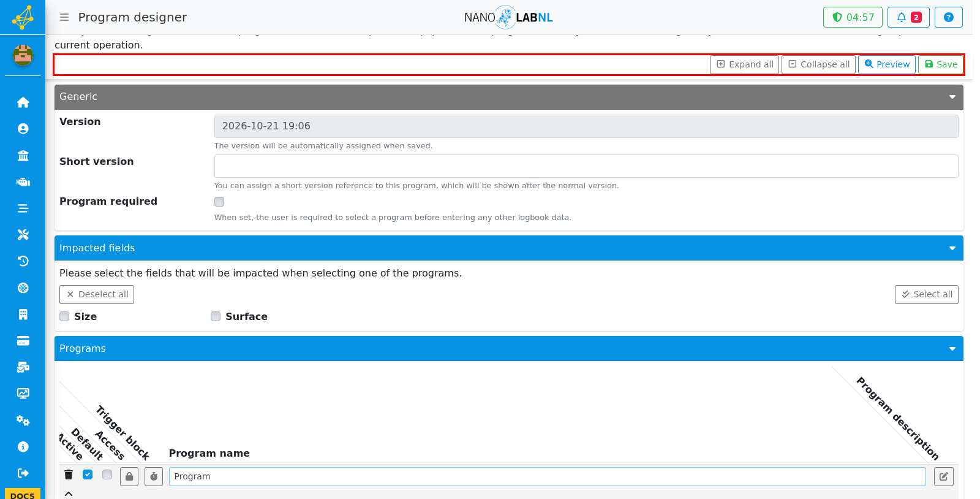Open the user account circle icon
Viewport: 980px width, 499px height.
click(23, 129)
